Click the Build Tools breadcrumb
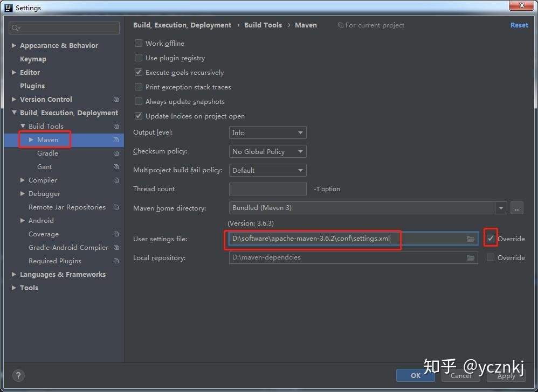 click(x=263, y=25)
